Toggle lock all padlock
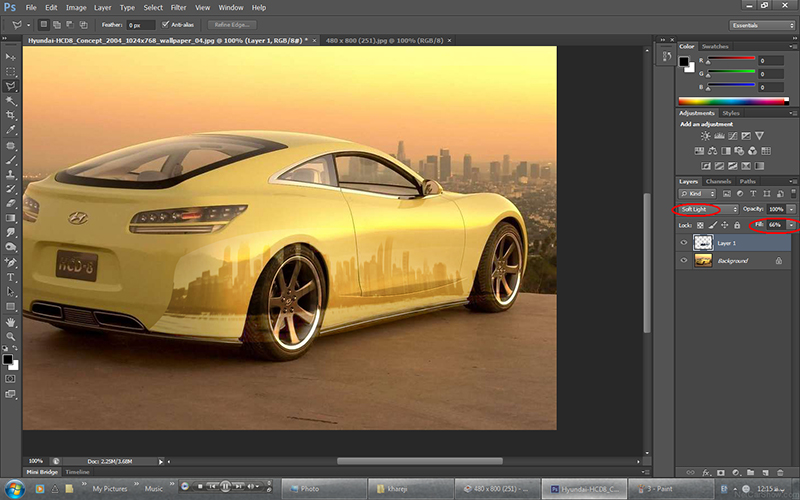Viewport: 800px width, 500px height. tap(737, 225)
